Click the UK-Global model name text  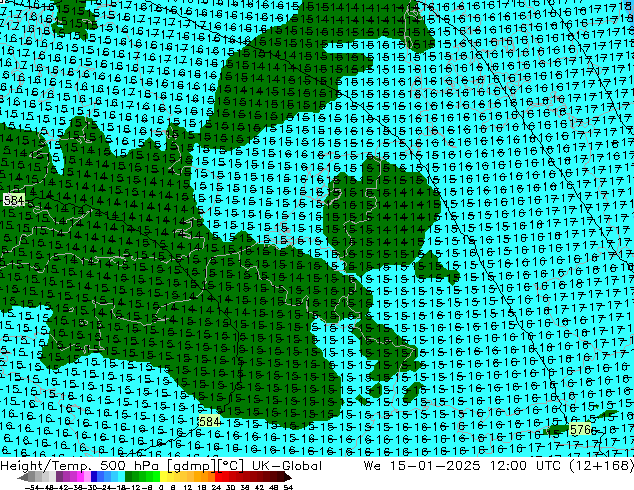point(287,466)
